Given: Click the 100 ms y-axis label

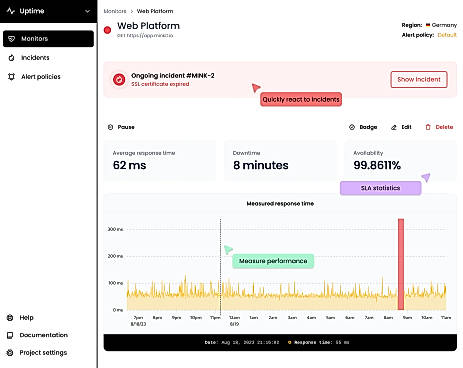Looking at the screenshot, I should click(x=115, y=283).
